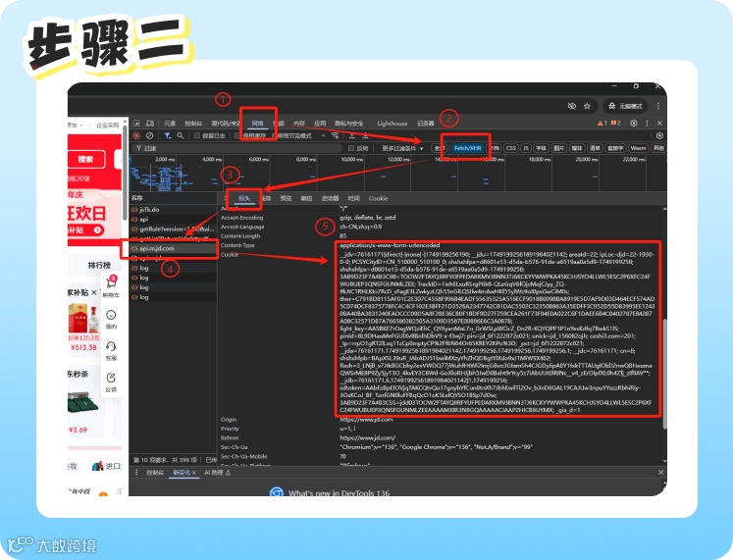Toggle the 媒体 filter chip

click(577, 148)
